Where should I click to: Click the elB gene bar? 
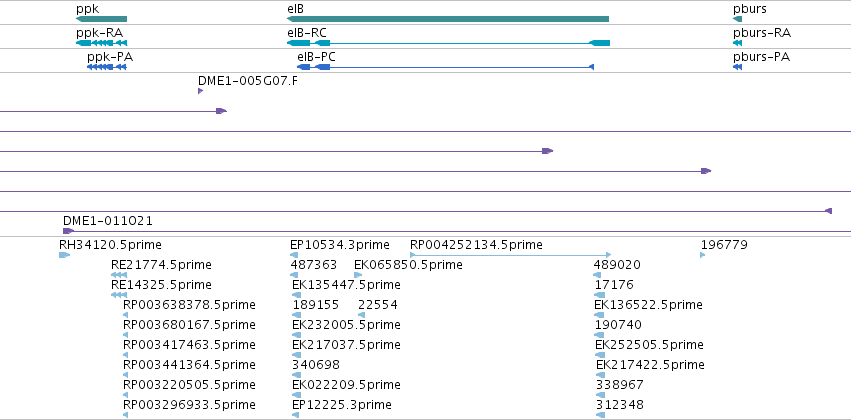[x=448, y=19]
